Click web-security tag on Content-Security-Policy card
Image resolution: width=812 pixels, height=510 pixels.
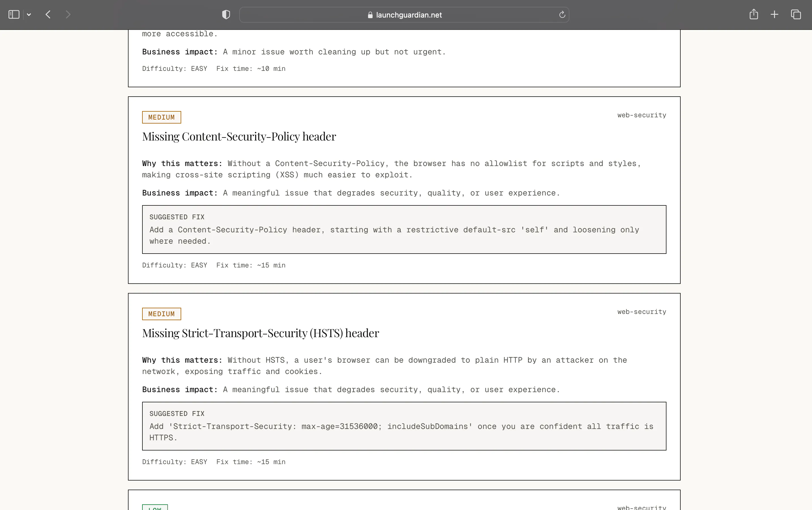tap(642, 115)
